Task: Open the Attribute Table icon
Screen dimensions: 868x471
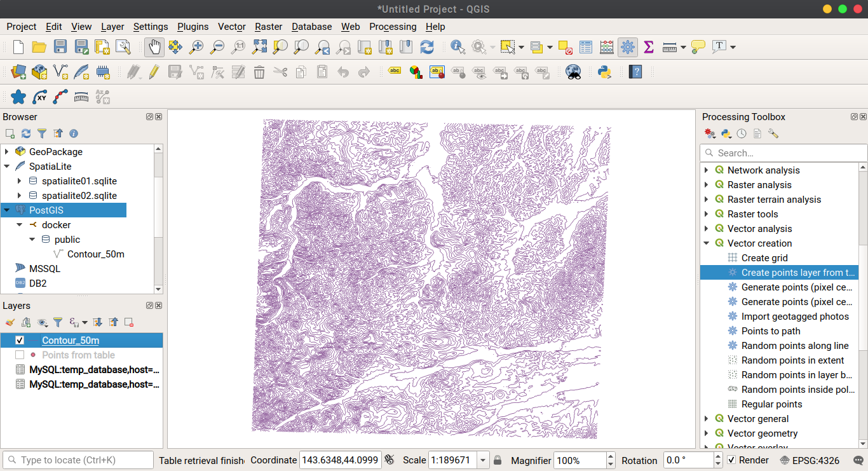Action: tap(586, 47)
